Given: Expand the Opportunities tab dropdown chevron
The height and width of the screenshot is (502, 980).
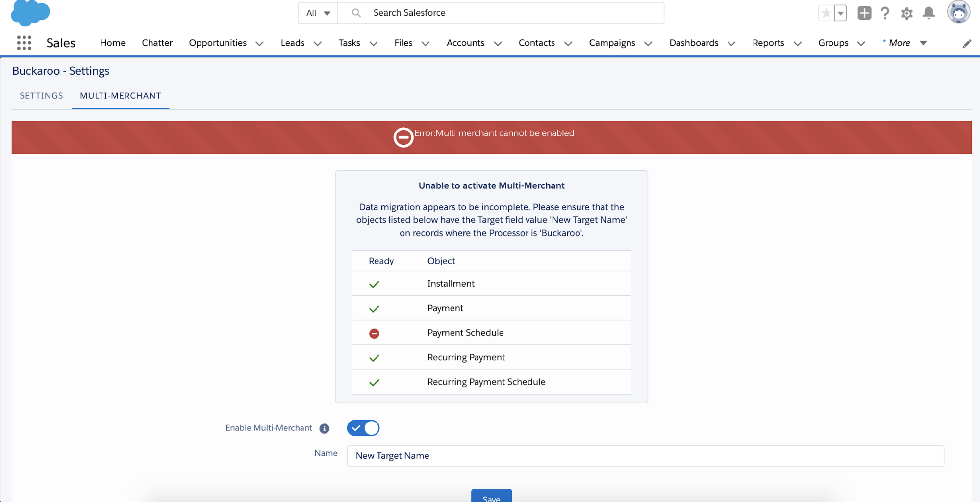Looking at the screenshot, I should pos(260,43).
